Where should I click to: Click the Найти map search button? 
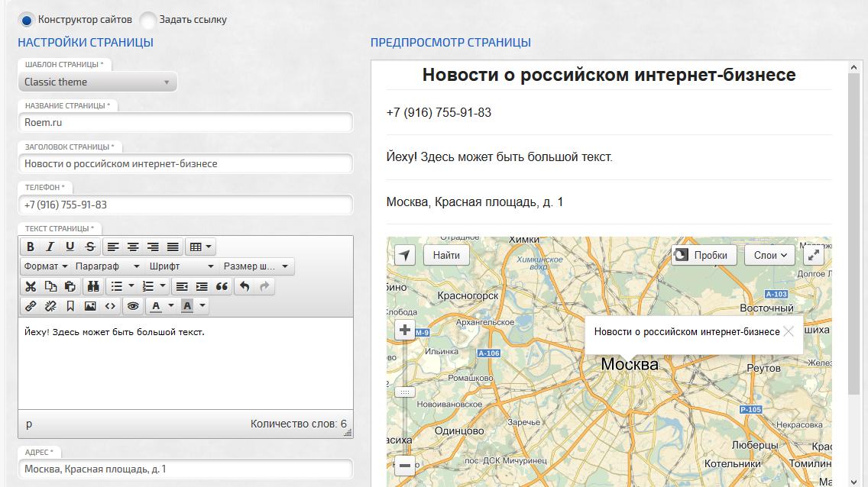point(446,255)
